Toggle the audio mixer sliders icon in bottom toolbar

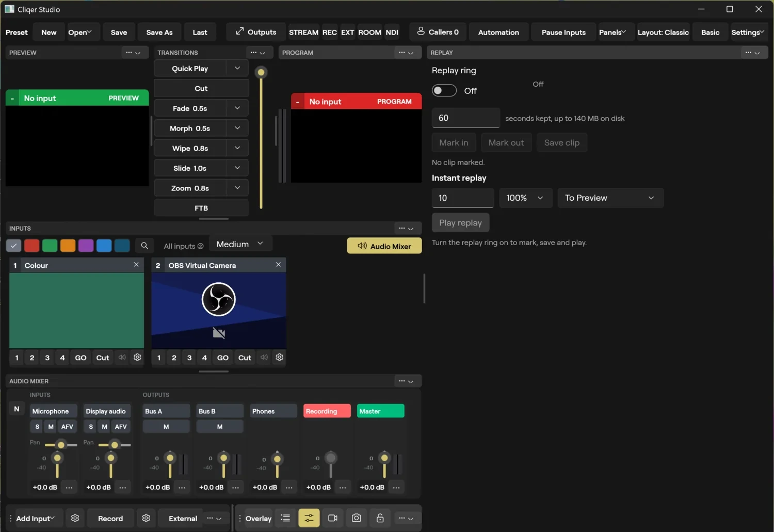(x=309, y=518)
